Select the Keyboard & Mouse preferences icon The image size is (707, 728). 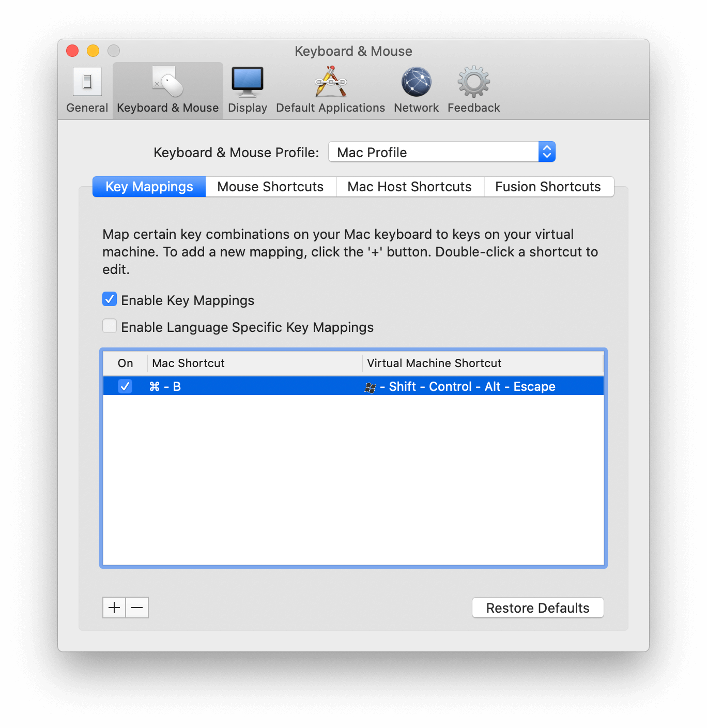click(x=167, y=89)
